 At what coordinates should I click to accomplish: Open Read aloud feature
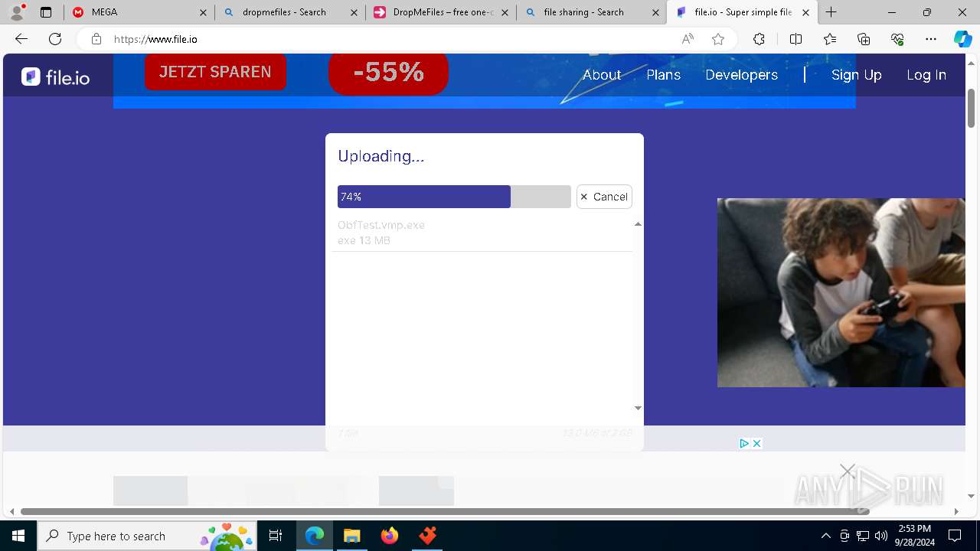click(x=688, y=39)
